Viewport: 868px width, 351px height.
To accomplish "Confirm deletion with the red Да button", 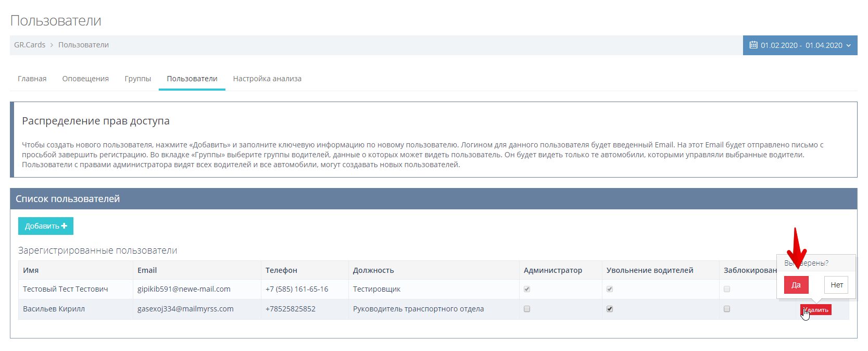I will [796, 285].
